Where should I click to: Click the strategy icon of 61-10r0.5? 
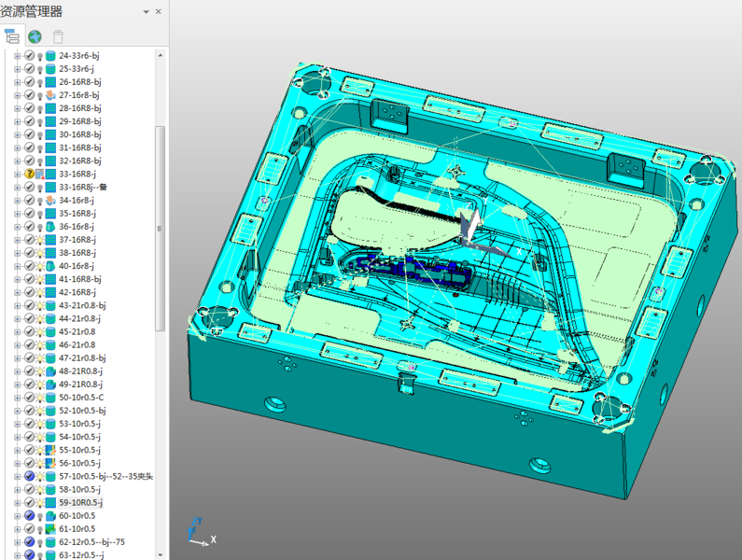(x=51, y=528)
